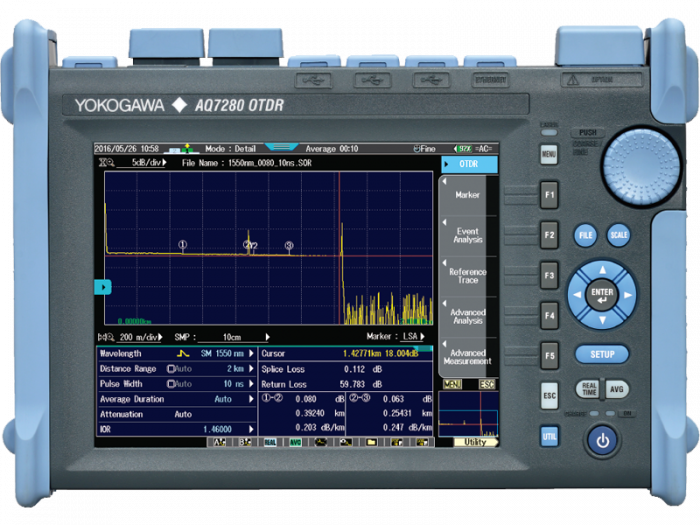This screenshot has height=525, width=700.
Task: Open the Event Analysis soft menu
Action: pyautogui.click(x=468, y=236)
